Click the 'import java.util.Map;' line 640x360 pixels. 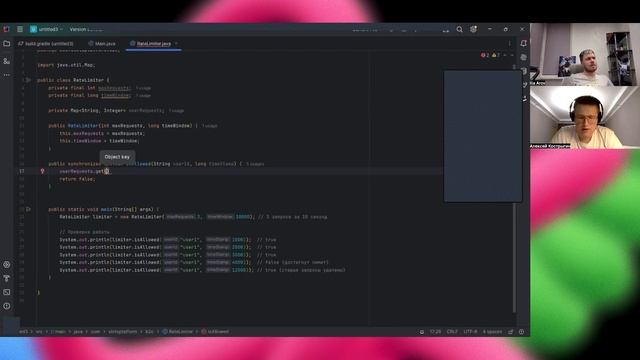tap(66, 65)
